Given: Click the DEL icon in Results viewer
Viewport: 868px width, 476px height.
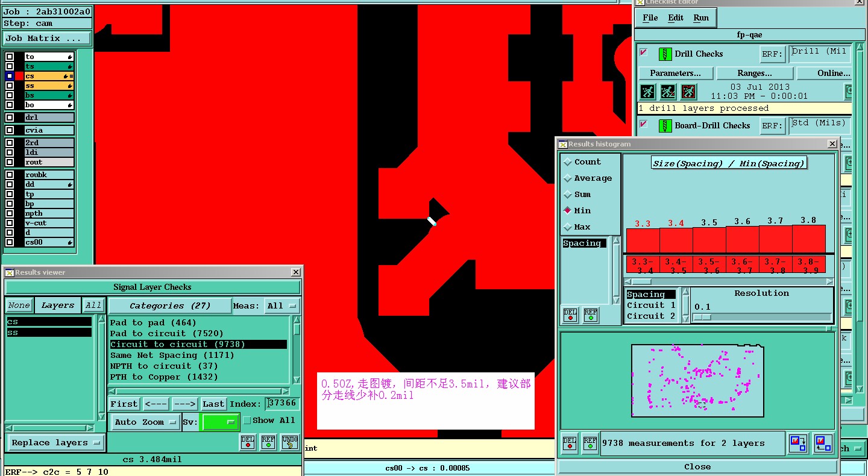Looking at the screenshot, I should click(x=248, y=442).
